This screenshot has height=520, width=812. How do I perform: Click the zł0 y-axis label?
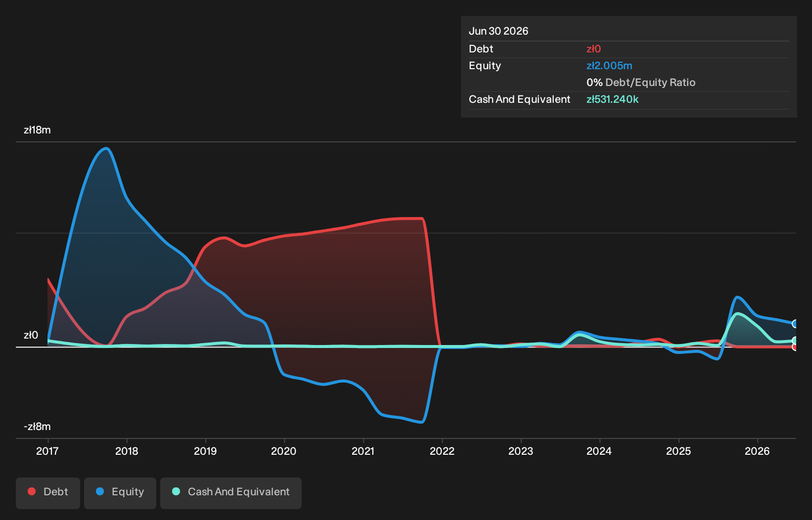pos(31,335)
